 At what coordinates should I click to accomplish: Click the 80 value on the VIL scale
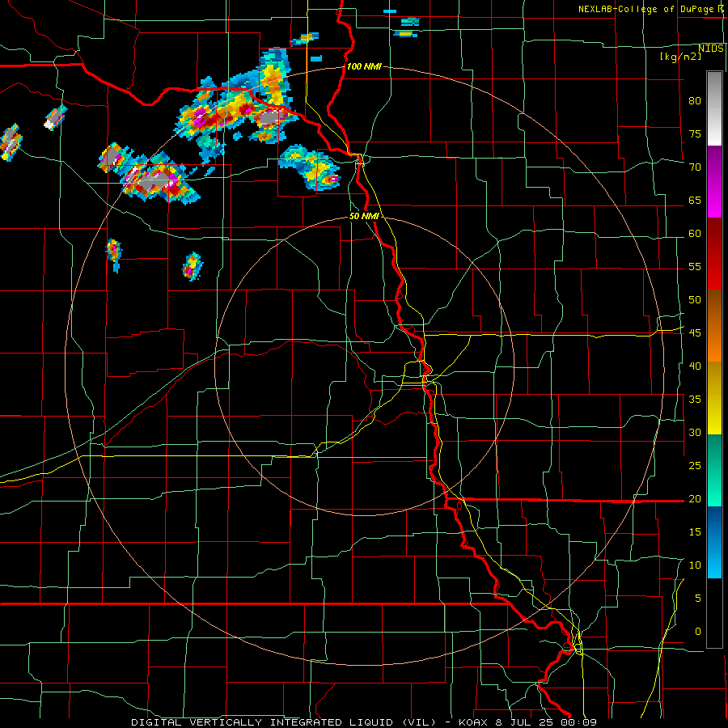tap(695, 101)
